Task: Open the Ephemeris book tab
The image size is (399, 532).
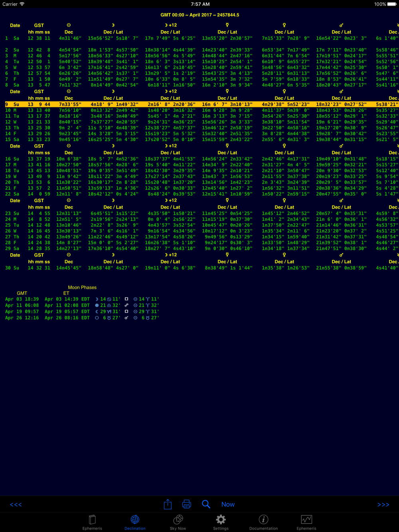Action: [92, 522]
